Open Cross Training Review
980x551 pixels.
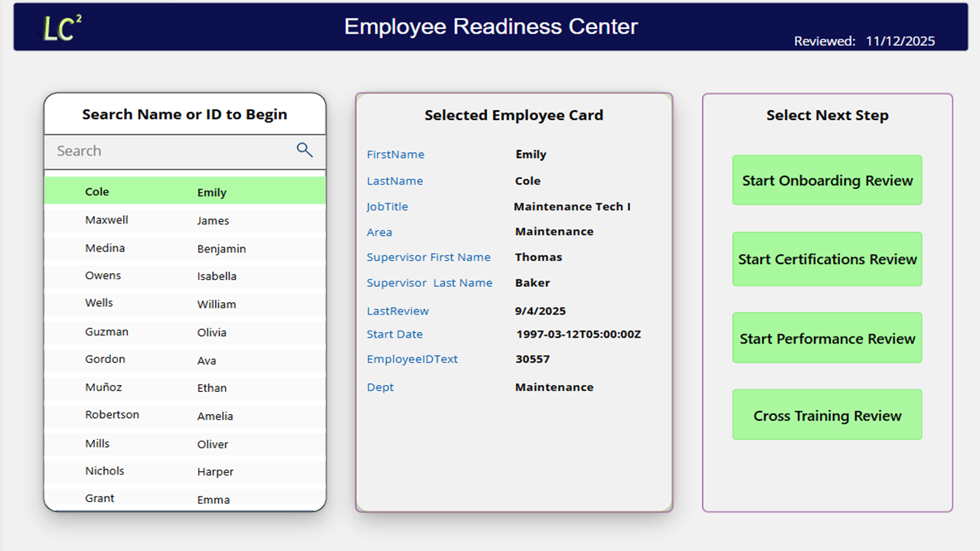(x=827, y=416)
